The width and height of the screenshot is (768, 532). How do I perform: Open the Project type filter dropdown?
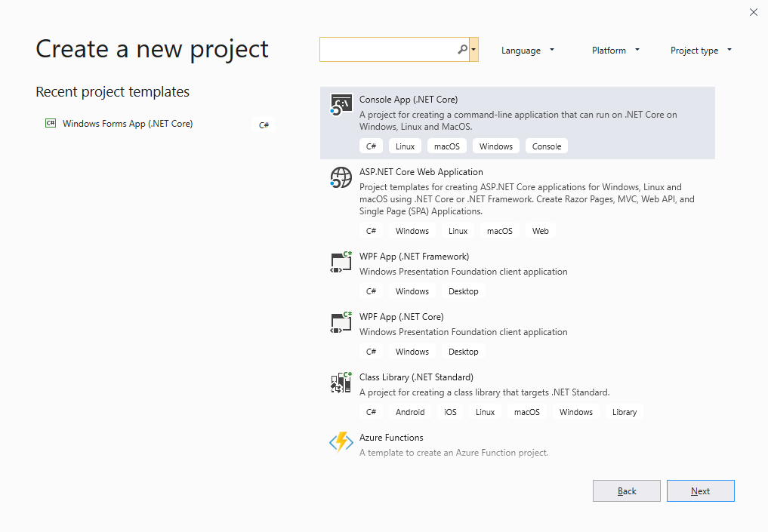click(x=700, y=51)
